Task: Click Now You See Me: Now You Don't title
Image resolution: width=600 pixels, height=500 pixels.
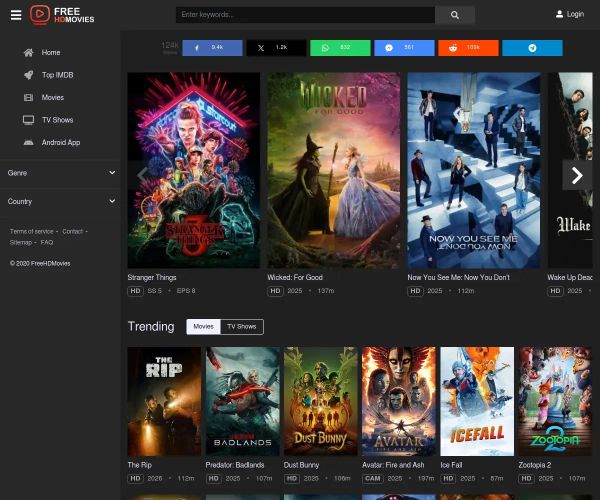Action: point(458,277)
